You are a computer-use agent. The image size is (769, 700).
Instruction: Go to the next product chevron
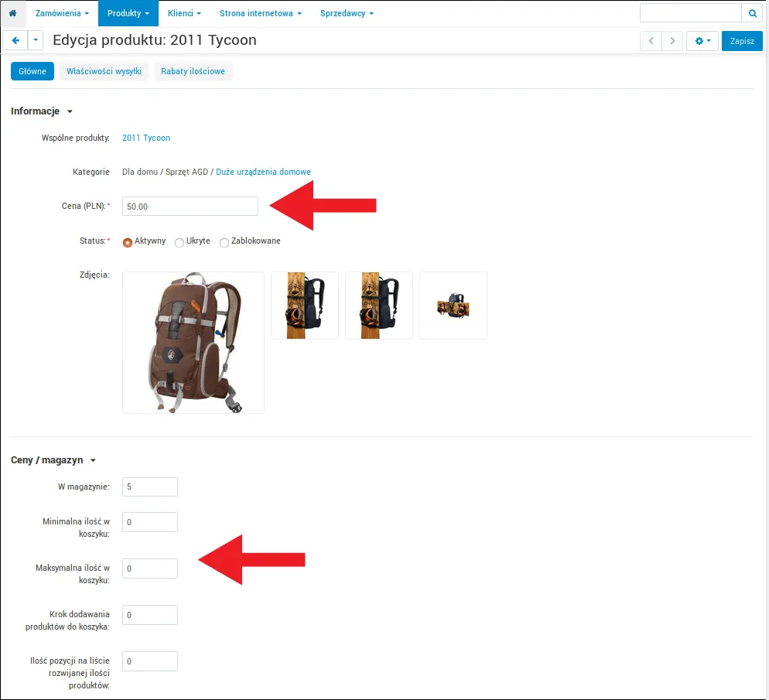[x=672, y=41]
